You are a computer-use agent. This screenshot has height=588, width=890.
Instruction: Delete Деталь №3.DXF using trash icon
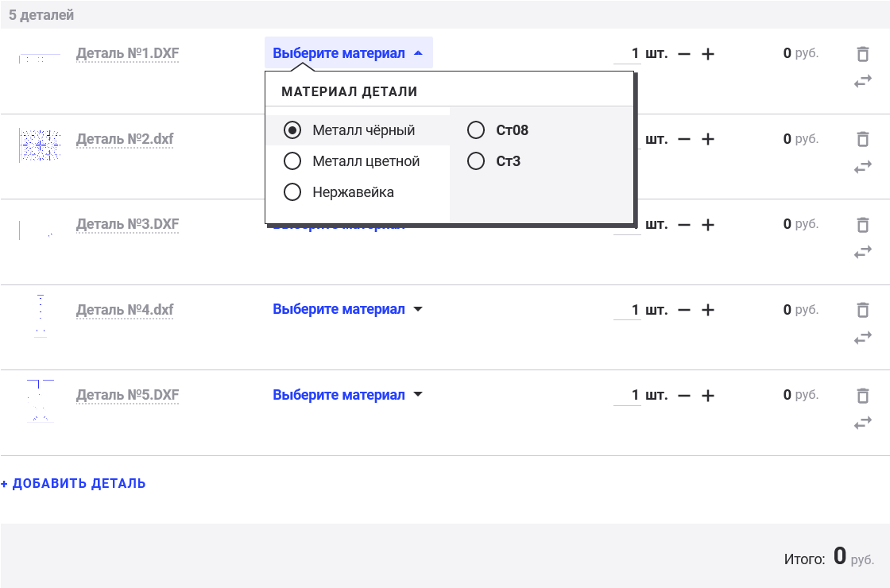(x=862, y=225)
